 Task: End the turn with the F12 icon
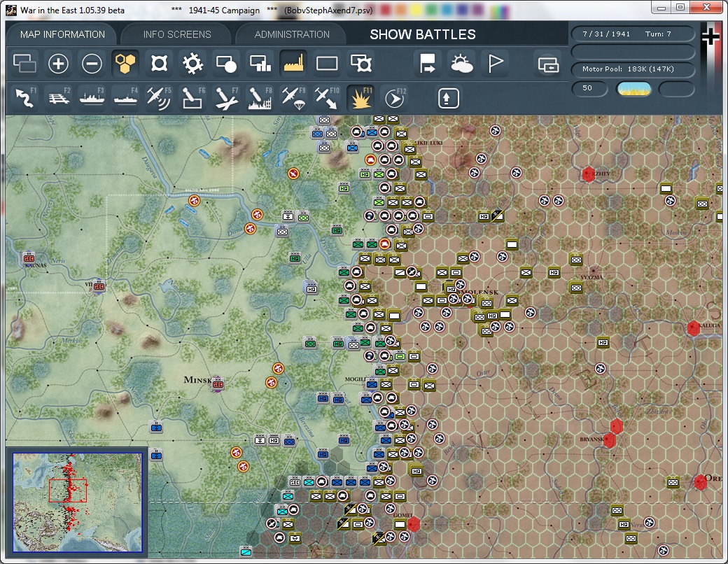point(395,98)
